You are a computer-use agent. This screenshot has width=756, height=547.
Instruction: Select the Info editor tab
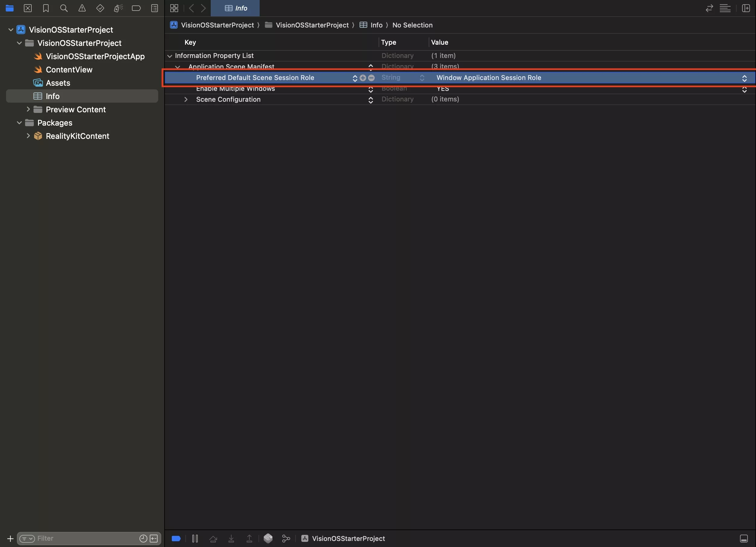tap(235, 8)
